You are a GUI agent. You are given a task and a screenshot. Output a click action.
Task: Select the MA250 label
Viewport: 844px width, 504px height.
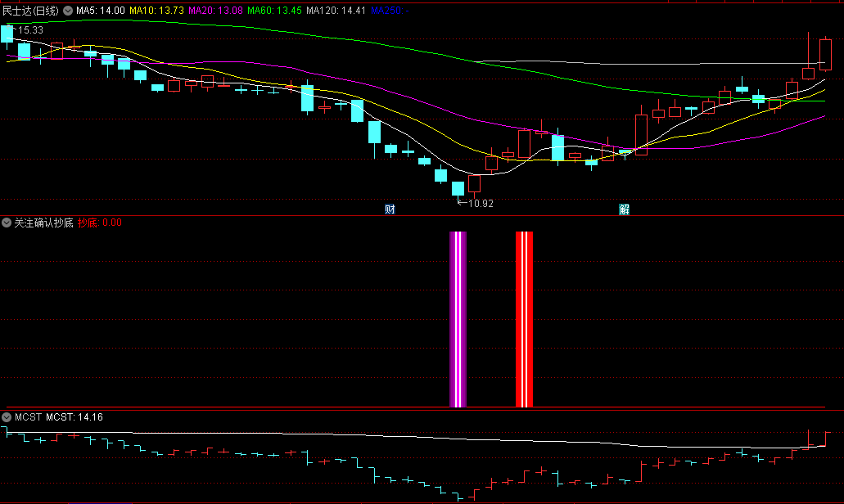[x=390, y=10]
